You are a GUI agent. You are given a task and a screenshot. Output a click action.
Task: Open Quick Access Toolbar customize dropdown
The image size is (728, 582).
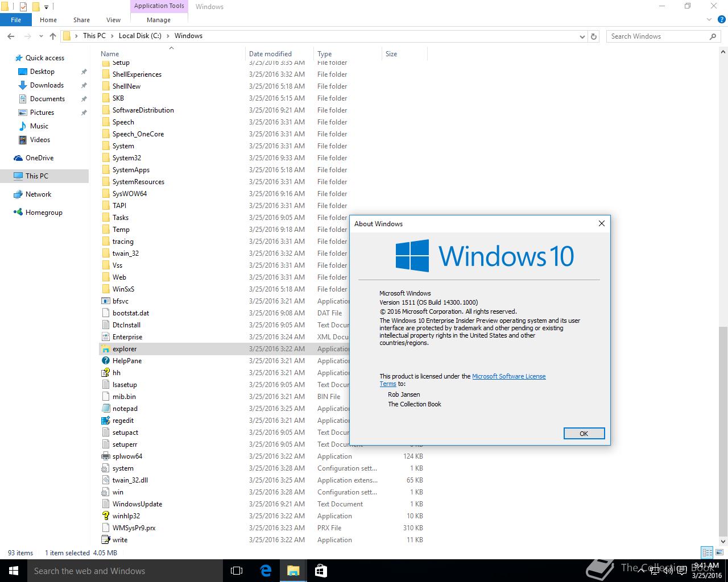pos(47,7)
